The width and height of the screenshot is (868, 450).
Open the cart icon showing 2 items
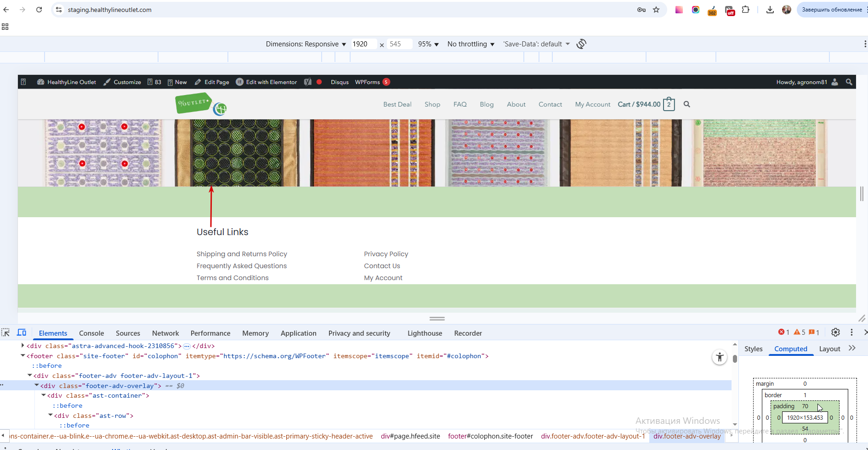pos(669,104)
